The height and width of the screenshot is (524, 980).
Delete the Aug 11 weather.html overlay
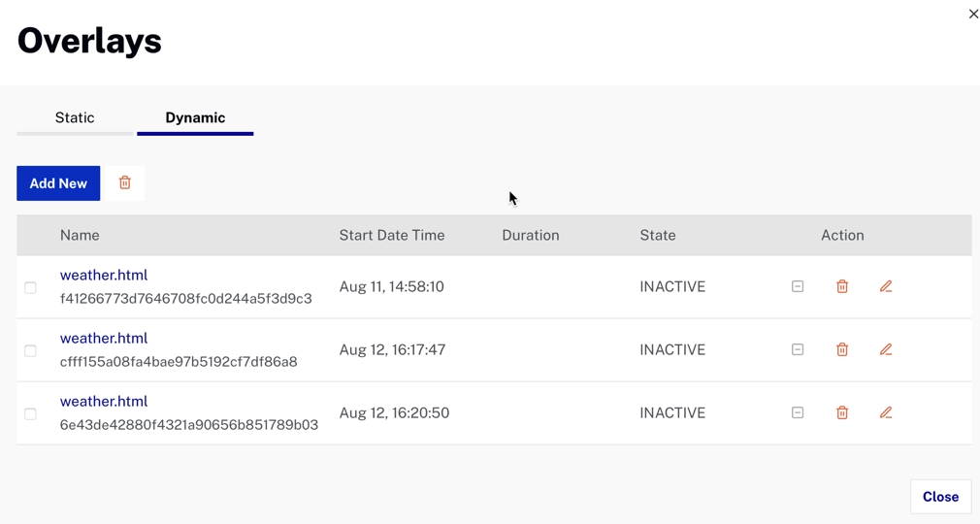click(842, 287)
